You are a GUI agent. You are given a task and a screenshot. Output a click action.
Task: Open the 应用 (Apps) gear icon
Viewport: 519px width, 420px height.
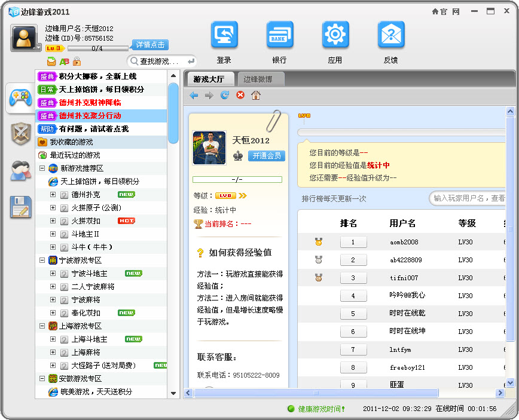335,35
